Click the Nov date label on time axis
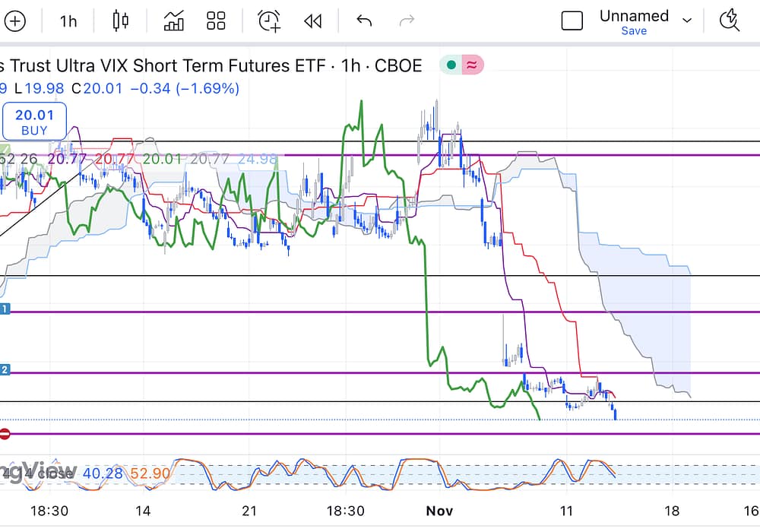The height and width of the screenshot is (532, 760). pos(439,510)
